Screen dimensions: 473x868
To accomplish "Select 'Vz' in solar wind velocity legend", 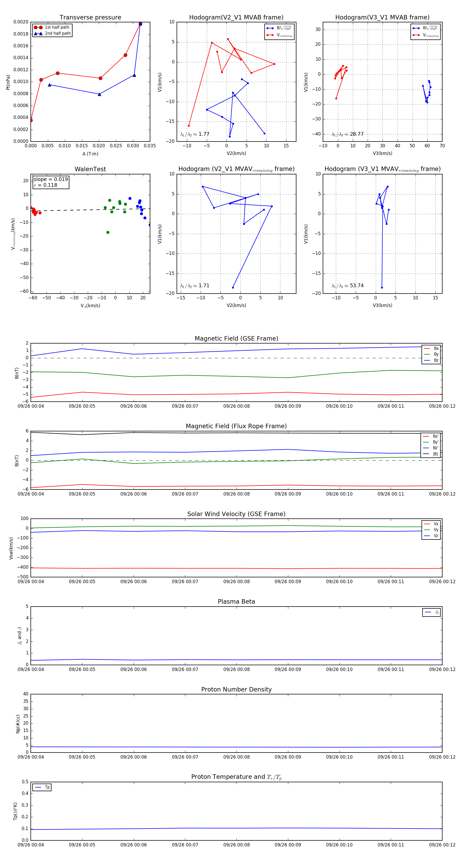I will point(431,536).
